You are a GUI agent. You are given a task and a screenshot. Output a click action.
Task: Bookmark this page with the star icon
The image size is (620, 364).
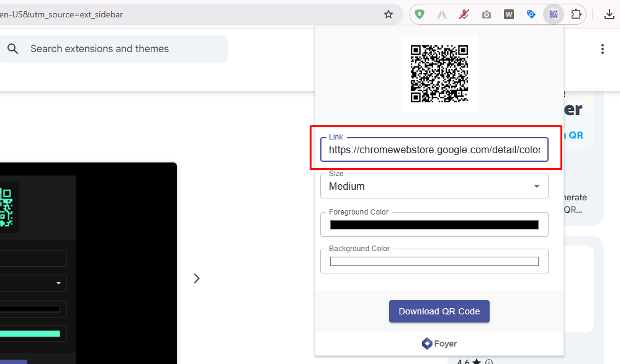[x=389, y=15]
